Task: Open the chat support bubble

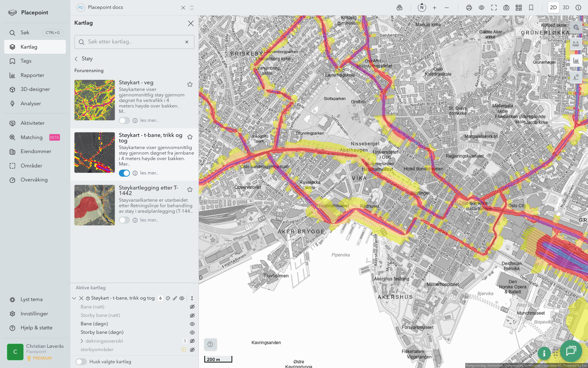Action: (571, 351)
